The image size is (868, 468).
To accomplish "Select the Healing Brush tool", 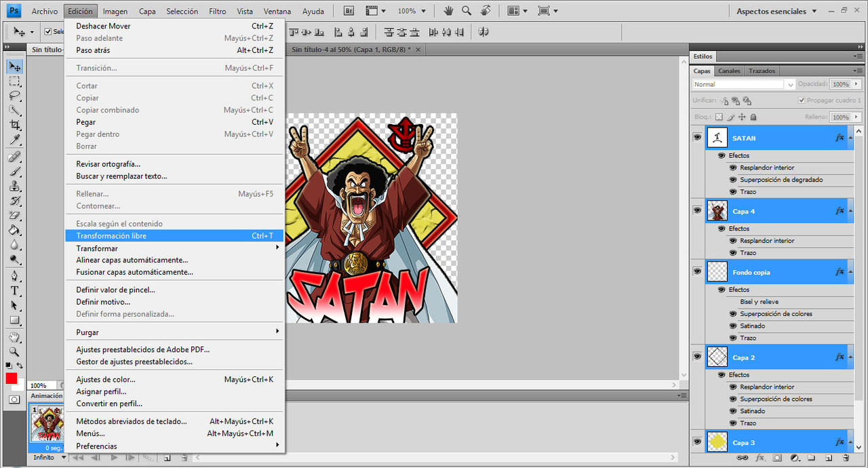I will point(14,157).
